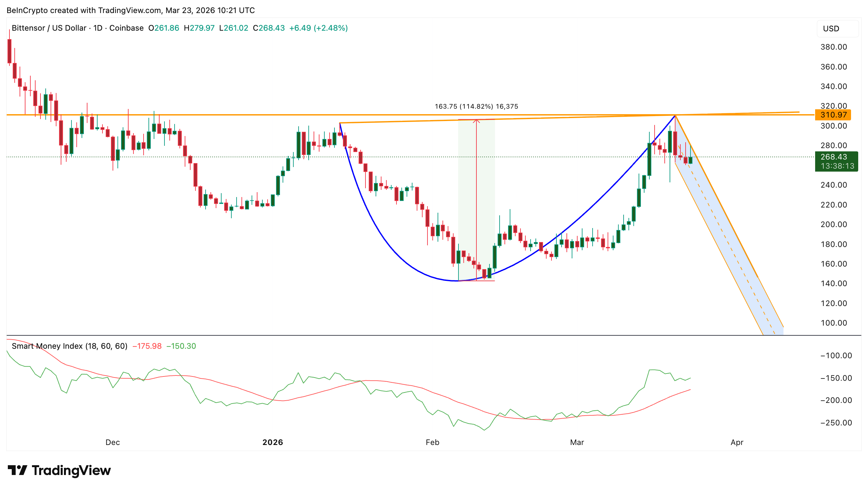
Task: Switch to the Mar section on time axis
Action: pos(577,442)
